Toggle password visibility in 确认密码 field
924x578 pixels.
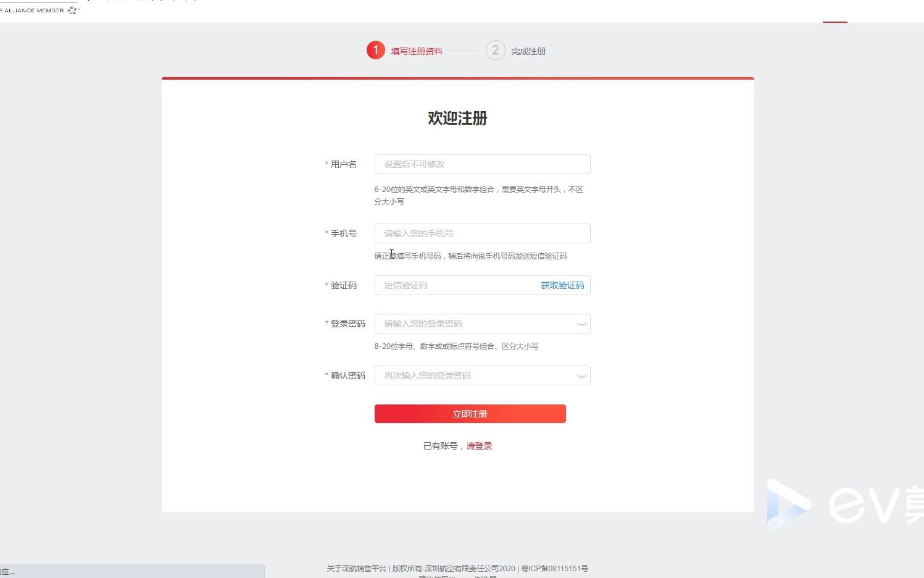click(581, 376)
